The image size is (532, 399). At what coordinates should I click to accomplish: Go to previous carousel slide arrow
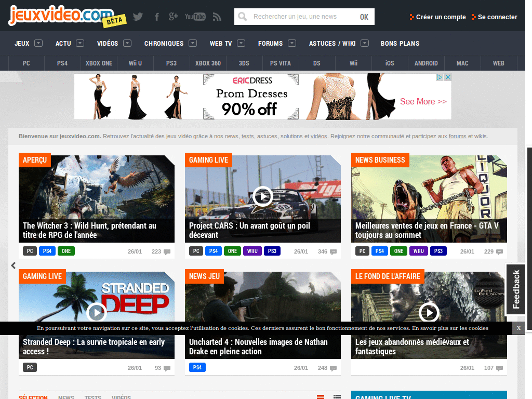pyautogui.click(x=13, y=265)
